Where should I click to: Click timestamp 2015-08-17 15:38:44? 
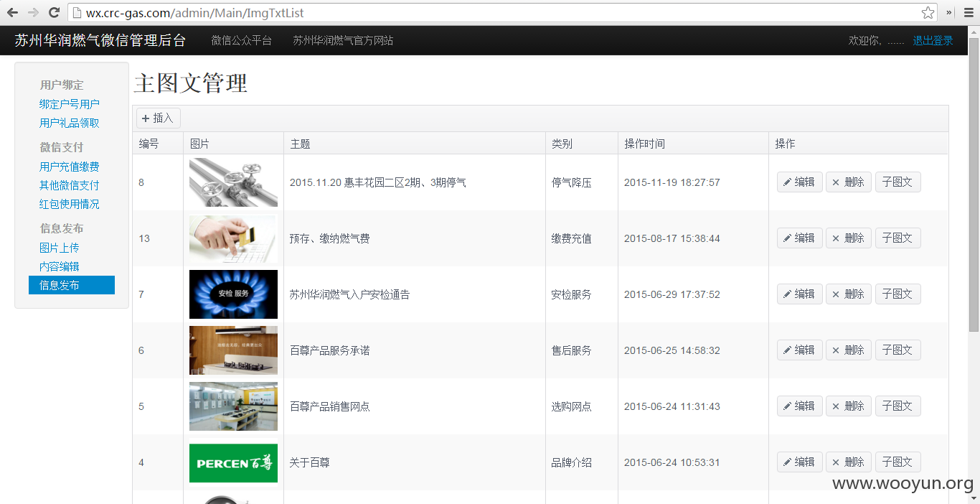[x=672, y=238]
